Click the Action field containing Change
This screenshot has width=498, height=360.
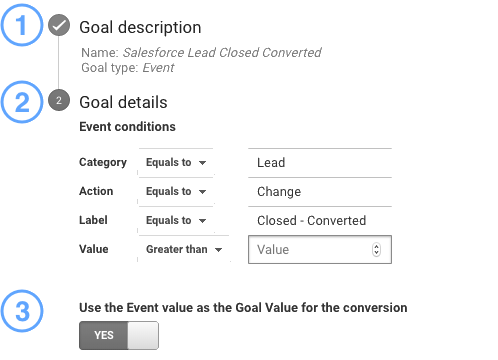[320, 192]
